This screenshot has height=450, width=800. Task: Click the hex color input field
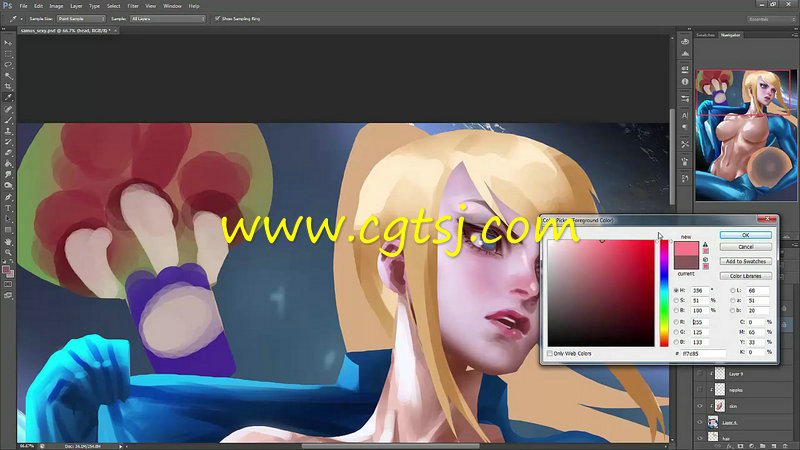[704, 353]
